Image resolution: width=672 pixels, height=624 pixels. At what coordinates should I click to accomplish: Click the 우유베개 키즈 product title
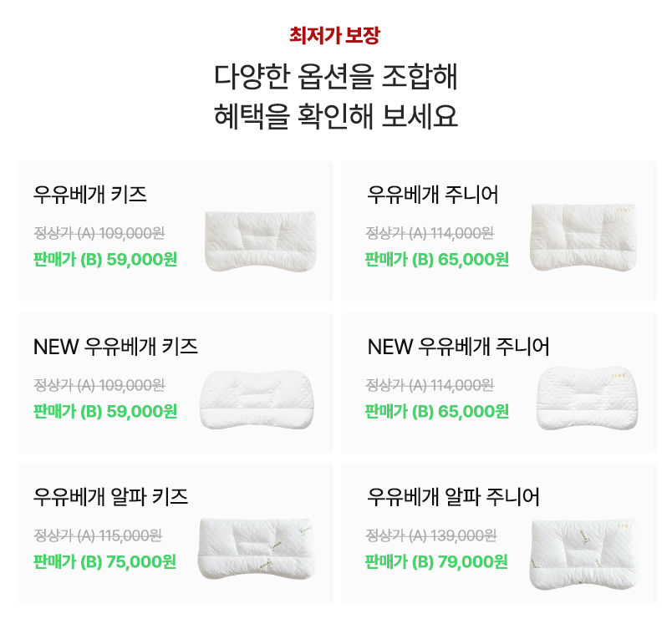pyautogui.click(x=90, y=195)
